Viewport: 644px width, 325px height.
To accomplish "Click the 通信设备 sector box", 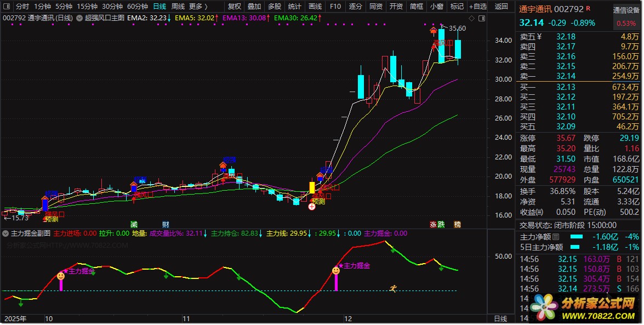I will click(x=626, y=10).
